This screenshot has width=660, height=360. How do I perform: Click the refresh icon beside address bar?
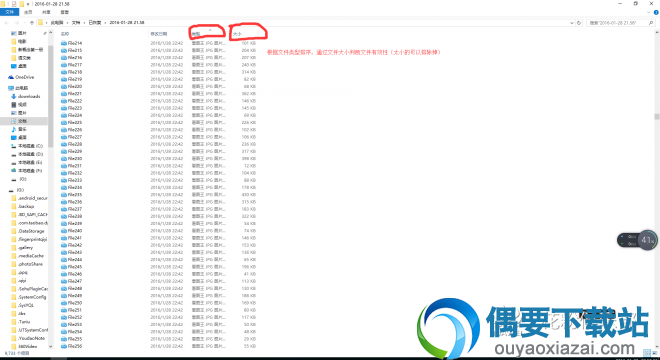579,23
